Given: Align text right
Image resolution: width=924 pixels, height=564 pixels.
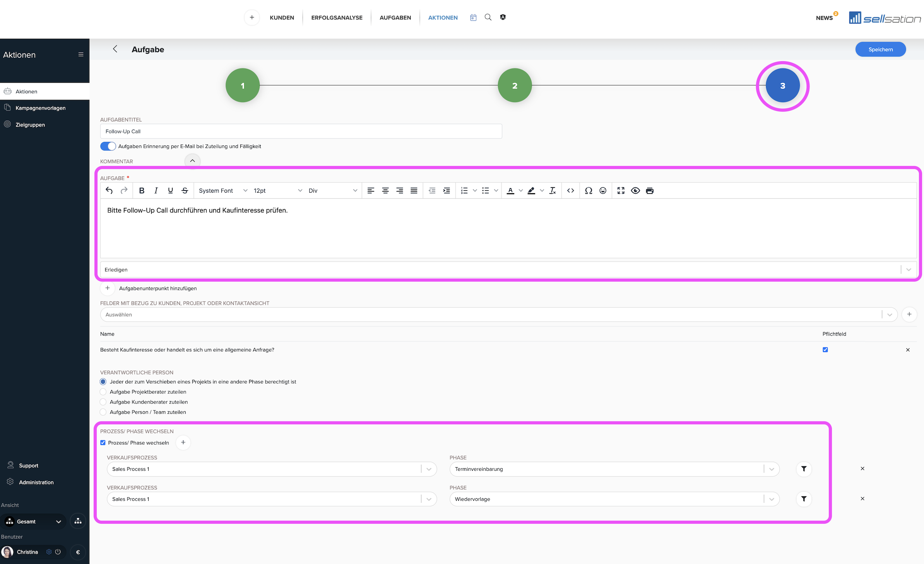Looking at the screenshot, I should pos(400,191).
